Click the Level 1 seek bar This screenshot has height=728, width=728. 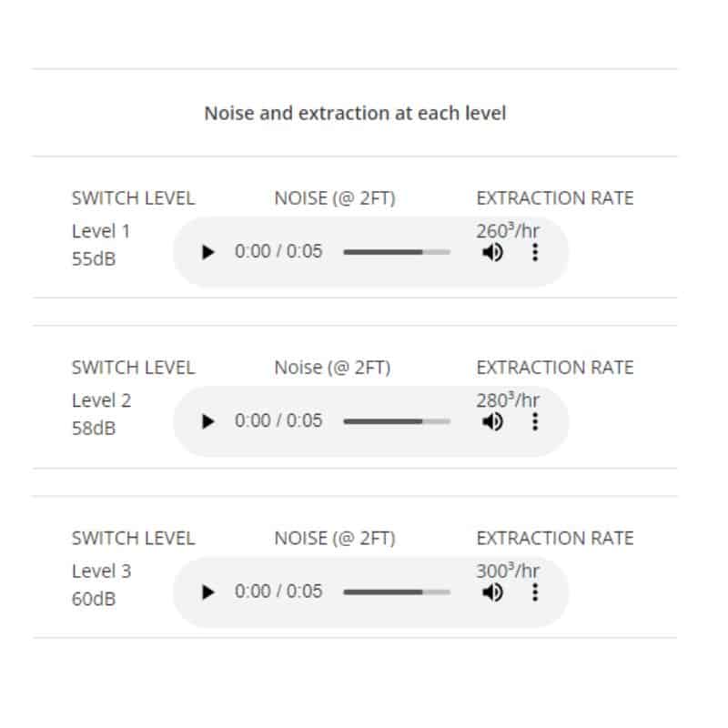396,251
